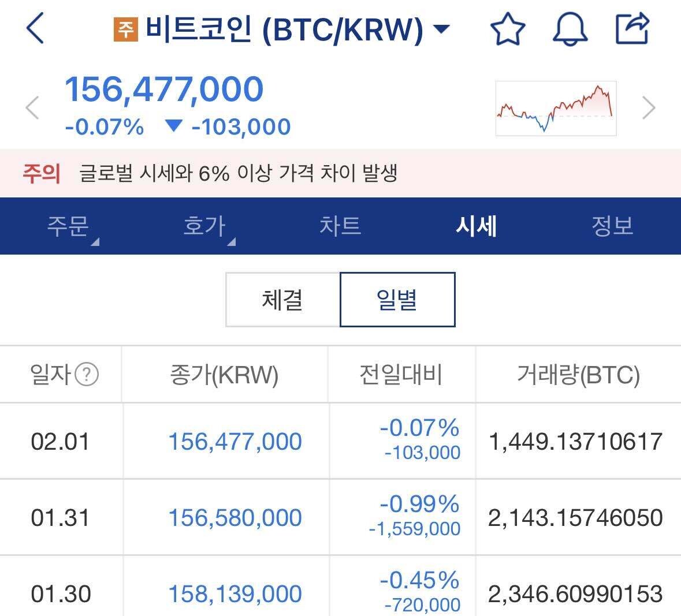Select the 01.31 closing price 156,580,000
Viewport: 681px width, 616px height.
coord(235,517)
